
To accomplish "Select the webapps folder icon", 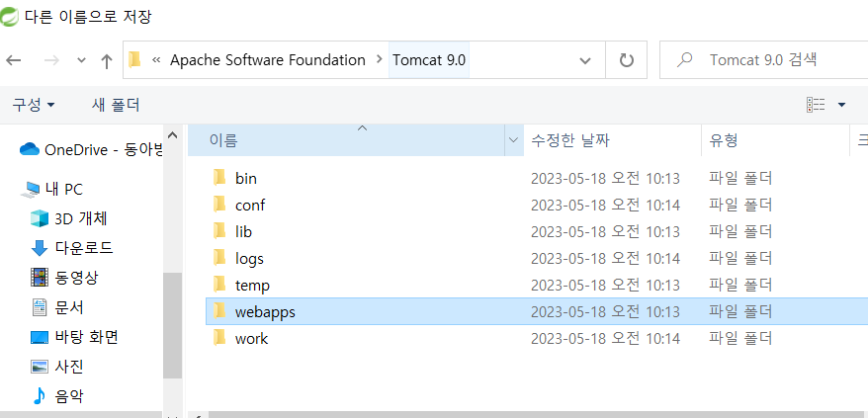I will 219,311.
